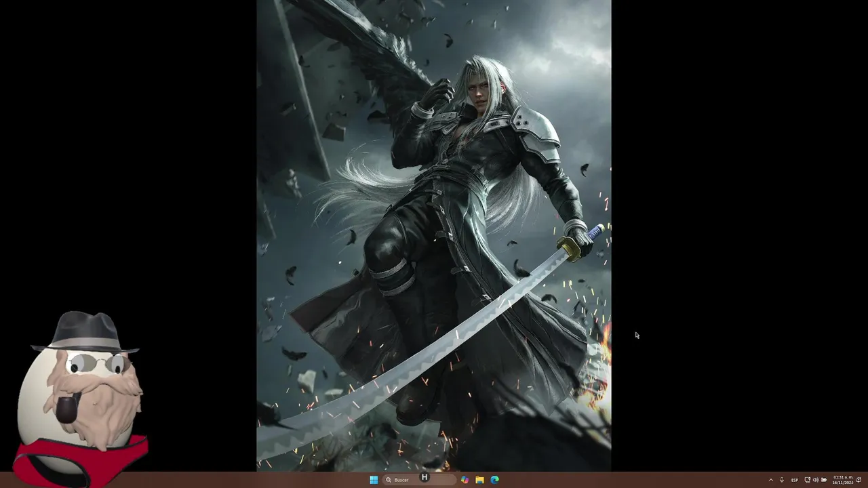868x488 pixels.
Task: Open the Copilot taskbar icon
Action: coord(465,480)
